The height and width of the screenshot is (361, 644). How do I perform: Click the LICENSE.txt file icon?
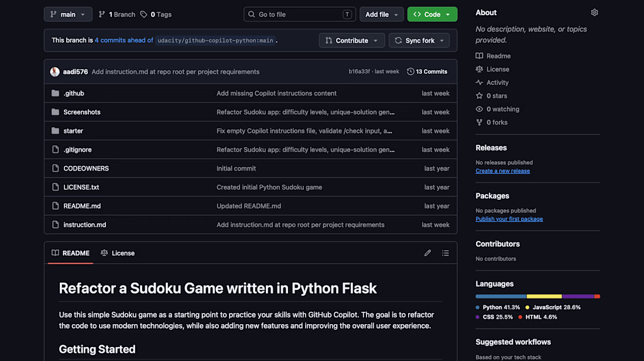click(55, 187)
